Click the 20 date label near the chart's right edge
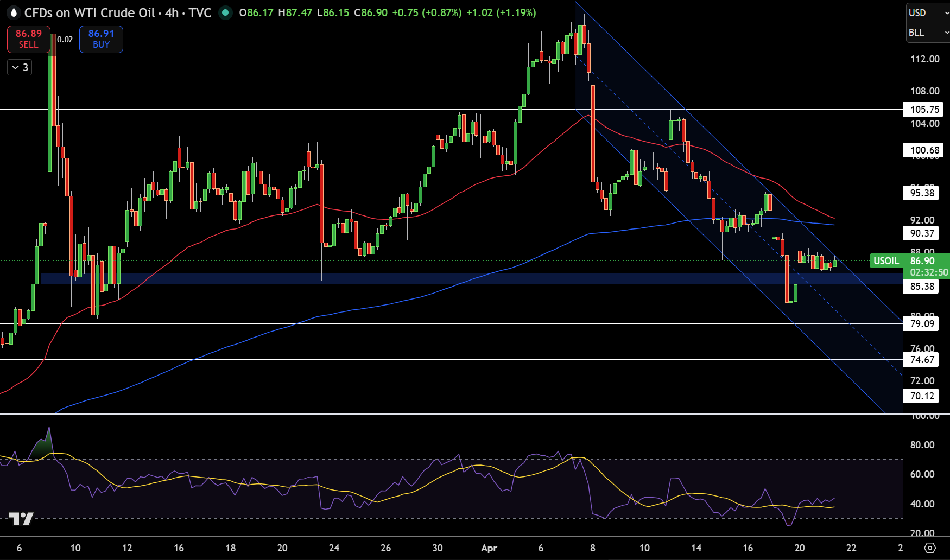This screenshot has width=950, height=560. pyautogui.click(x=800, y=548)
